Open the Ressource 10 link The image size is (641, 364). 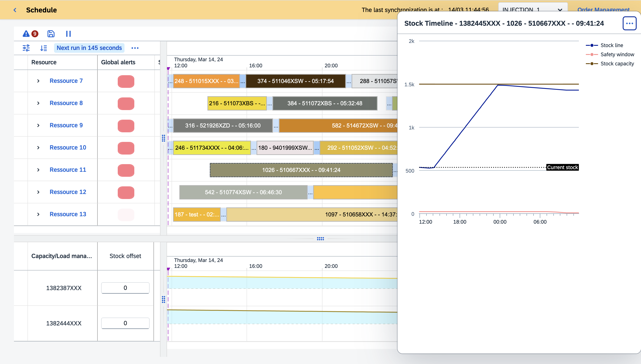(x=68, y=148)
